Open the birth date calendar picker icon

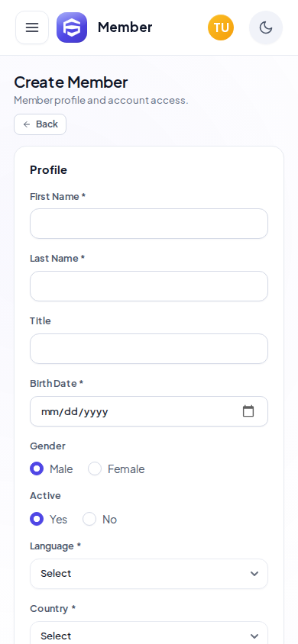tap(248, 411)
